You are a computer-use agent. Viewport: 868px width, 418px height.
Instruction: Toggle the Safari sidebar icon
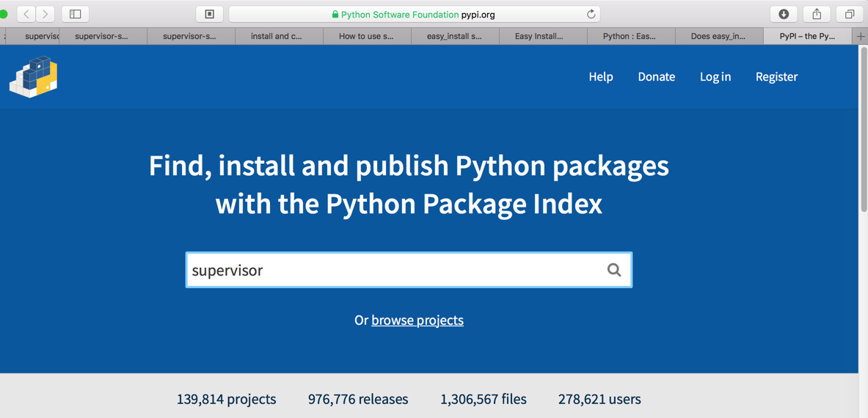pos(75,14)
